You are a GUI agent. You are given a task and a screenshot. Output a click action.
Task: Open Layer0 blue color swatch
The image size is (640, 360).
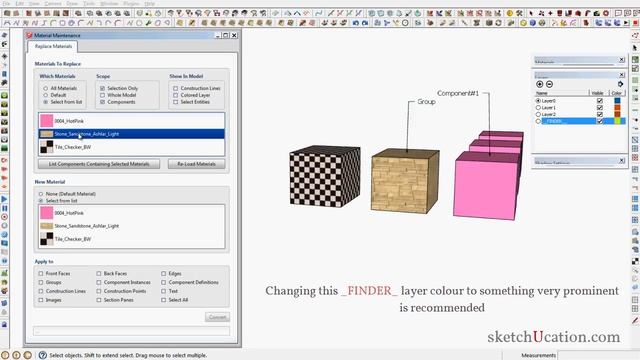coord(617,100)
